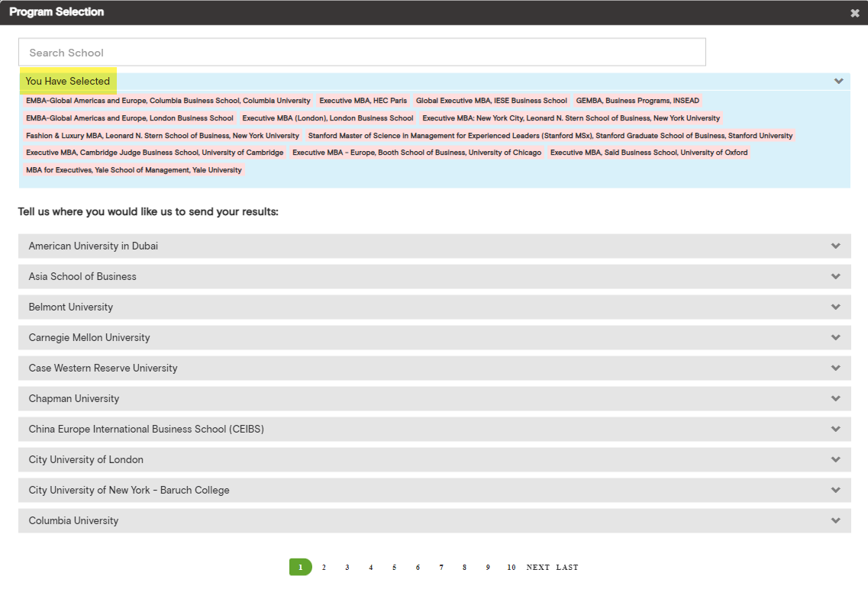Click Executive MBA - Europe, Booth tag
Image resolution: width=868 pixels, height=605 pixels.
pyautogui.click(x=417, y=153)
